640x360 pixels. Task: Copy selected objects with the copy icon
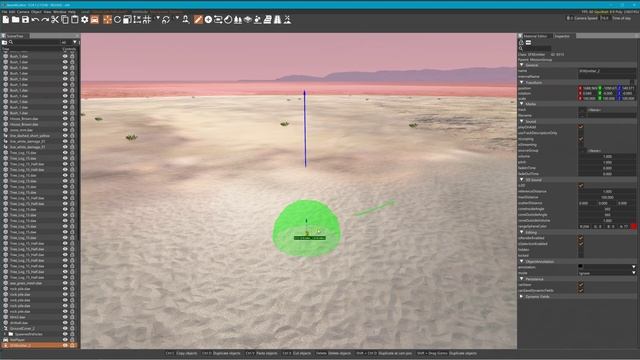point(64,20)
